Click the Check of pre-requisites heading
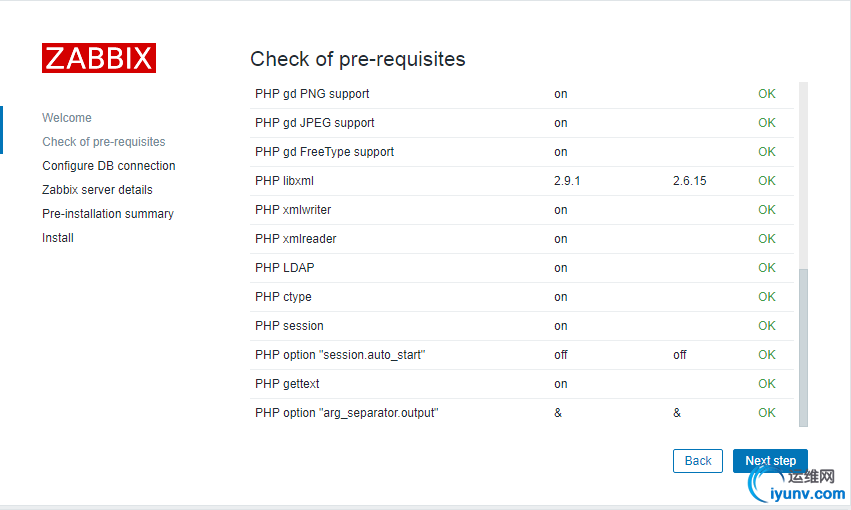 [x=357, y=59]
